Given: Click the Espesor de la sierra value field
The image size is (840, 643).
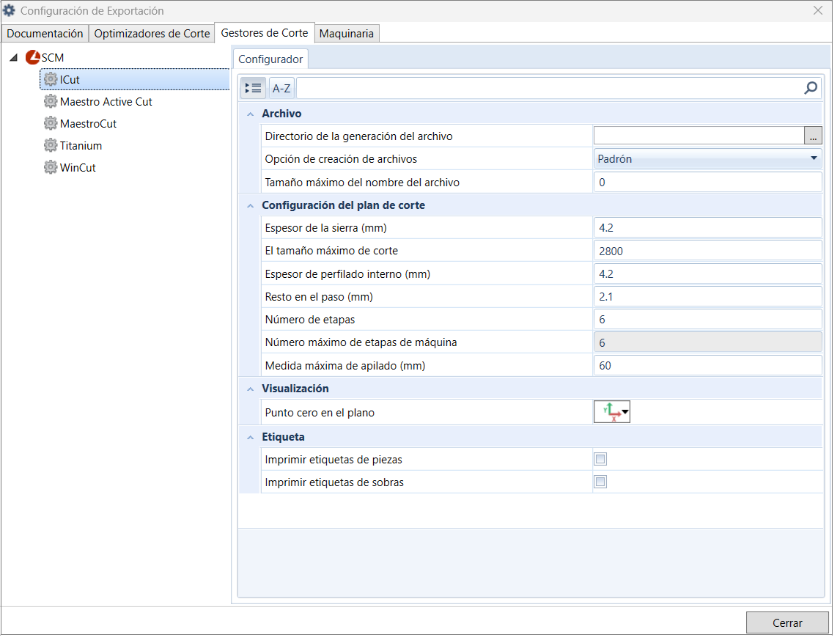Looking at the screenshot, I should [707, 228].
